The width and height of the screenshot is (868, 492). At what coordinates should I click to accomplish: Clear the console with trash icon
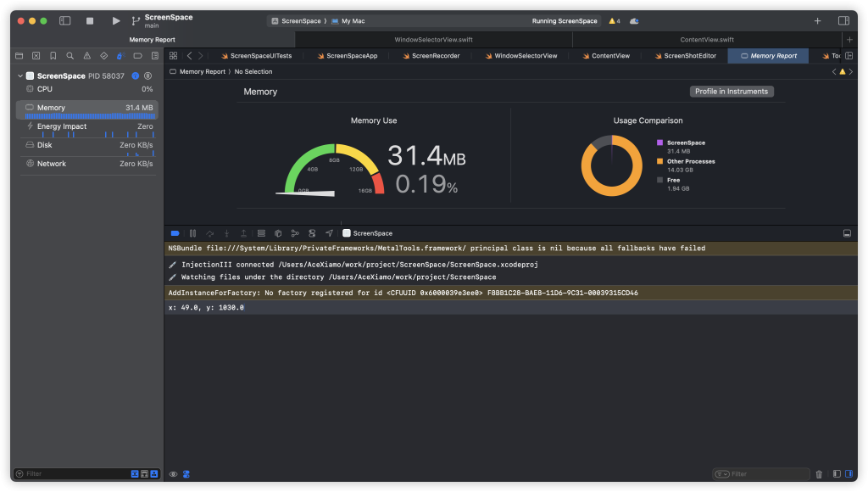pos(819,474)
